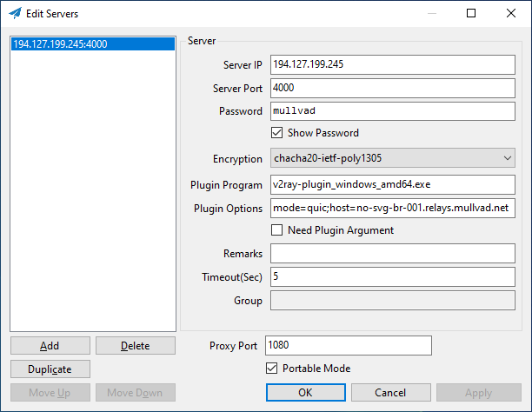The width and height of the screenshot is (532, 412).
Task: Duplicate the selected server
Action: tap(50, 369)
